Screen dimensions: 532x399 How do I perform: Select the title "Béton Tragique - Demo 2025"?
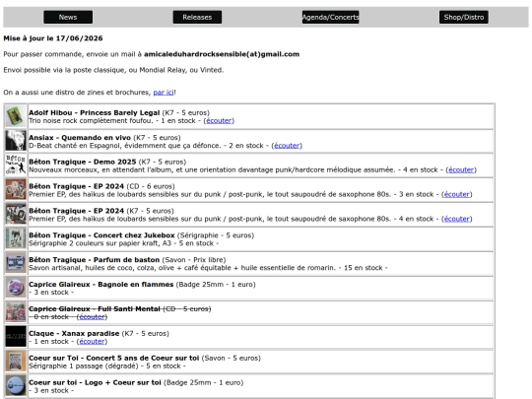click(83, 162)
